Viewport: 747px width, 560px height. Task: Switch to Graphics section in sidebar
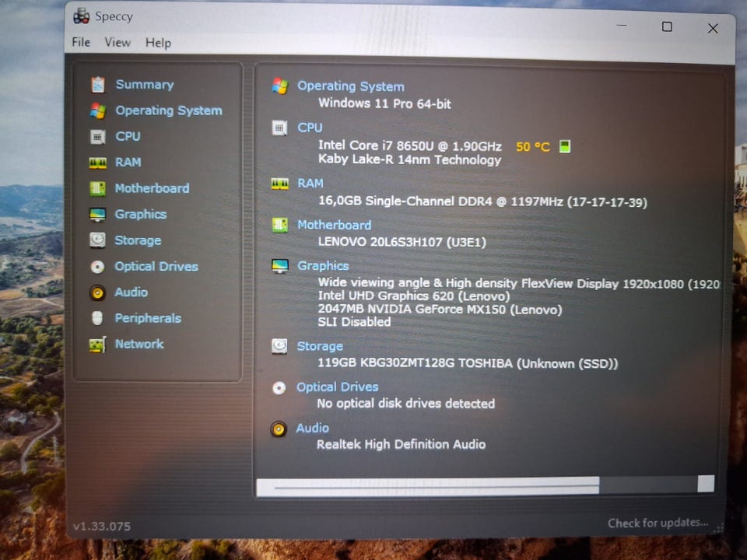pyautogui.click(x=141, y=215)
